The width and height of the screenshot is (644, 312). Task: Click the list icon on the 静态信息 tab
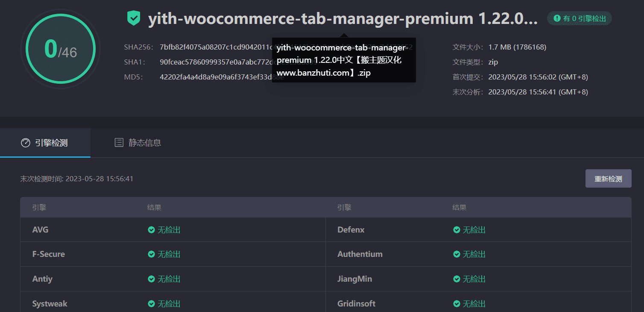tap(119, 143)
